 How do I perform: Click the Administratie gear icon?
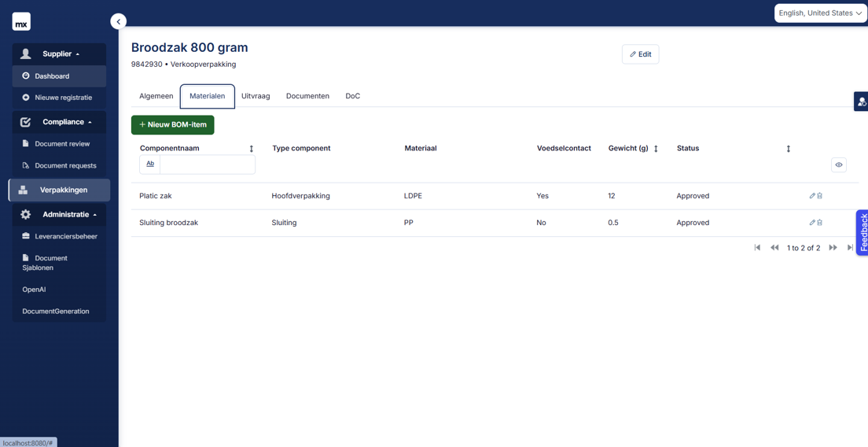click(25, 214)
